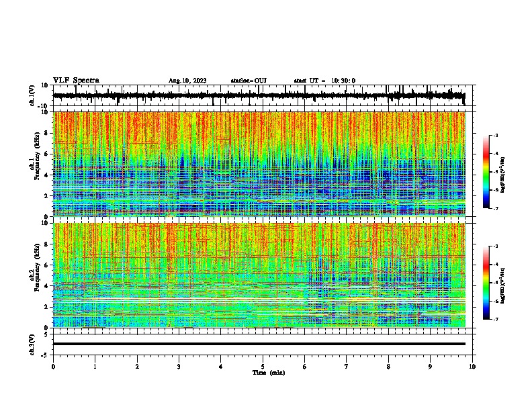Click time axis tick label 6
Viewport: 532px width, 411px height.
click(x=305, y=367)
